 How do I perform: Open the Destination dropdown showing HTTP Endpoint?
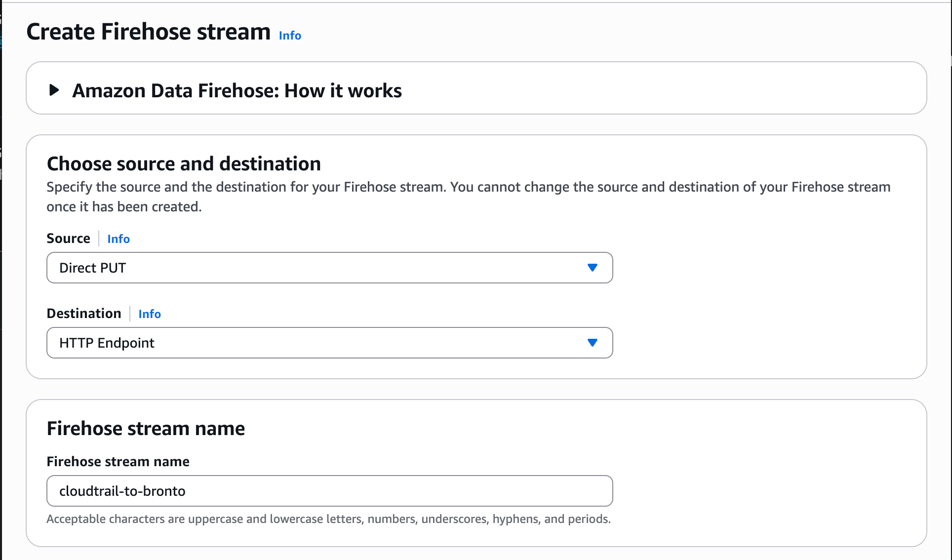pyautogui.click(x=329, y=343)
